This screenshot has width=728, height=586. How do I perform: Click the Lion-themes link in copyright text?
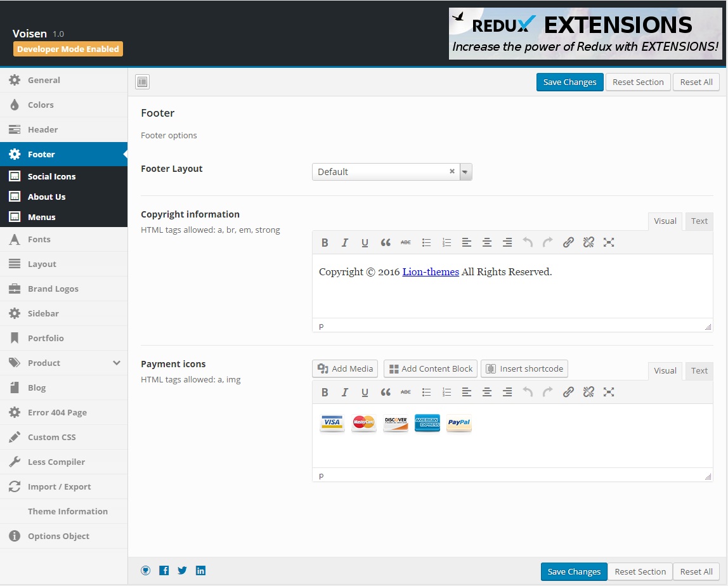(x=431, y=272)
